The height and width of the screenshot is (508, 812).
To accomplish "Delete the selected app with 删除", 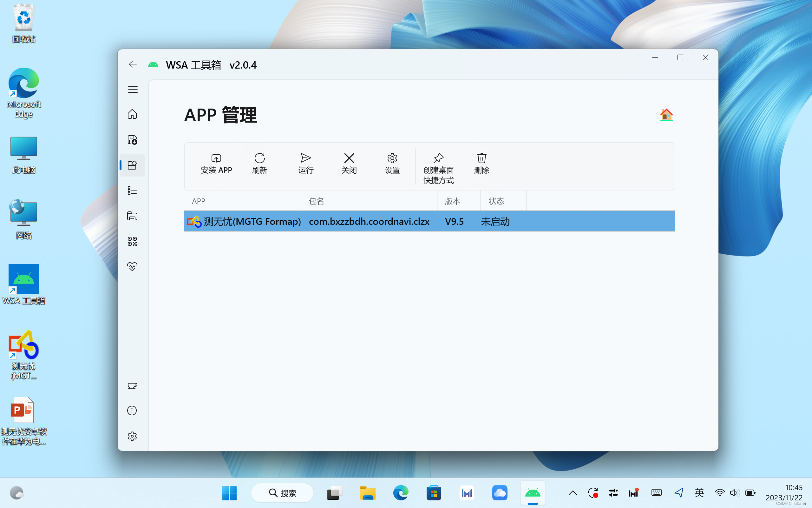I will coord(481,164).
